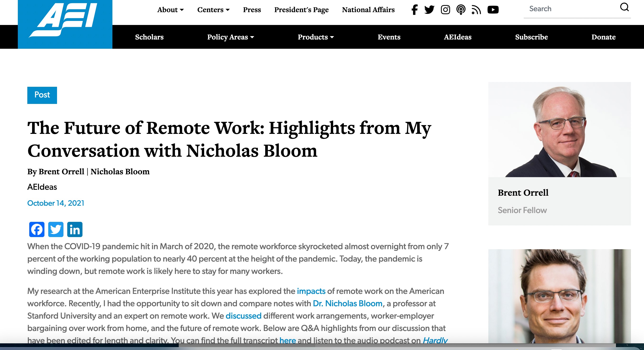Open Brent Orrell portrait photo
This screenshot has width=644, height=350.
559,130
